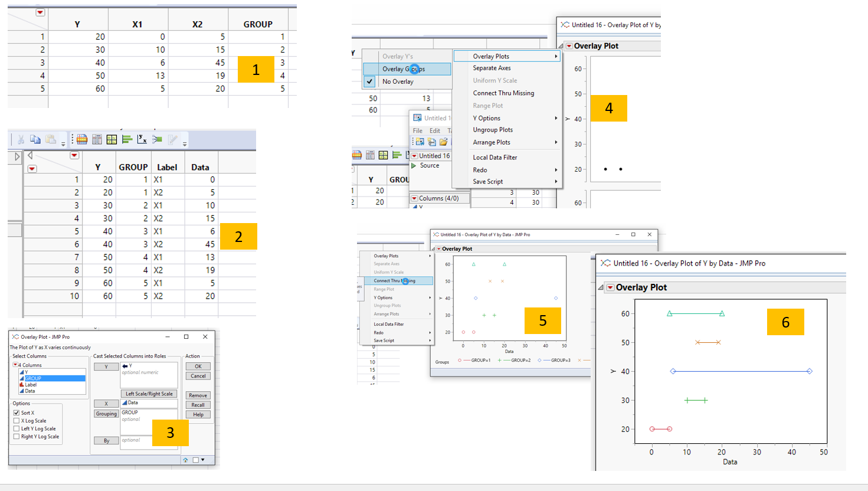This screenshot has height=491, width=868.
Task: Select the Fit Y by X toolbar icon
Action: pos(142,141)
